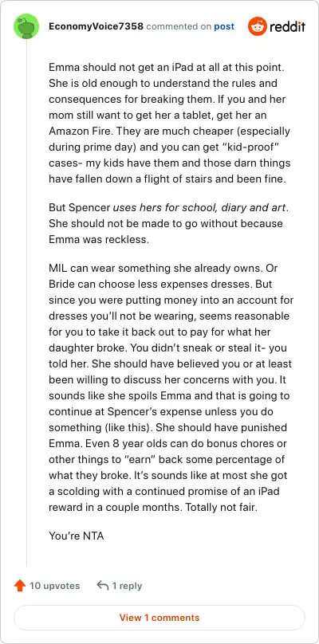Collapse comment using the vertical thread line
The height and width of the screenshot is (644, 319).
27,304
